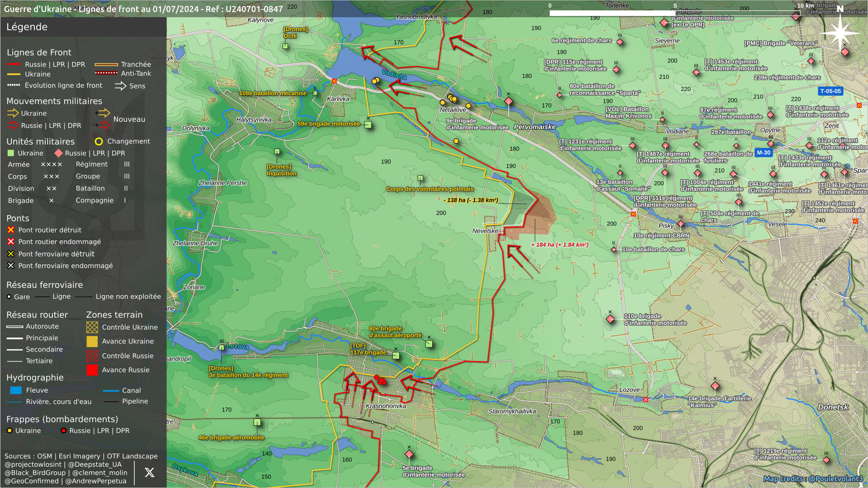The height and width of the screenshot is (488, 868).
Task: Click the -138 ha Ukrainian loss label
Action: [x=470, y=200]
